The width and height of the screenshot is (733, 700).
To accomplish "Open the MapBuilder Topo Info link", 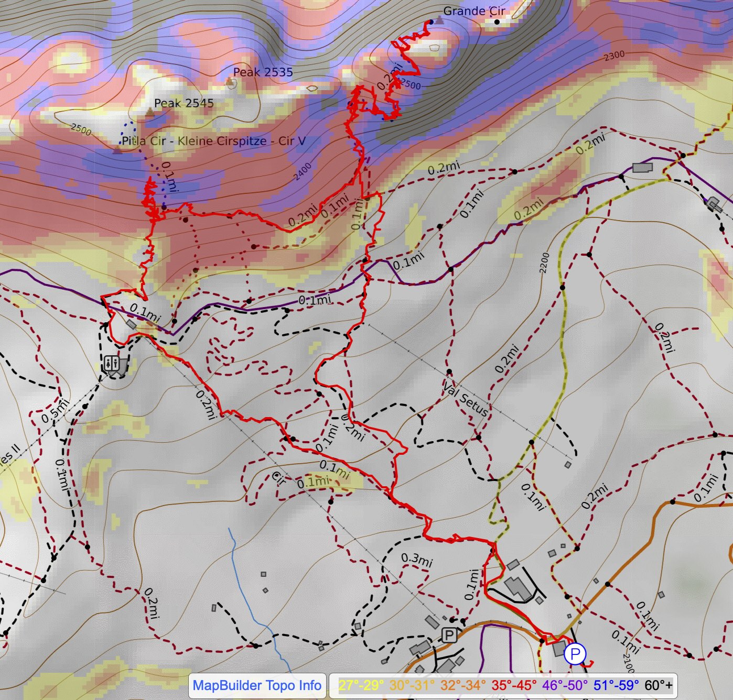I will click(257, 685).
